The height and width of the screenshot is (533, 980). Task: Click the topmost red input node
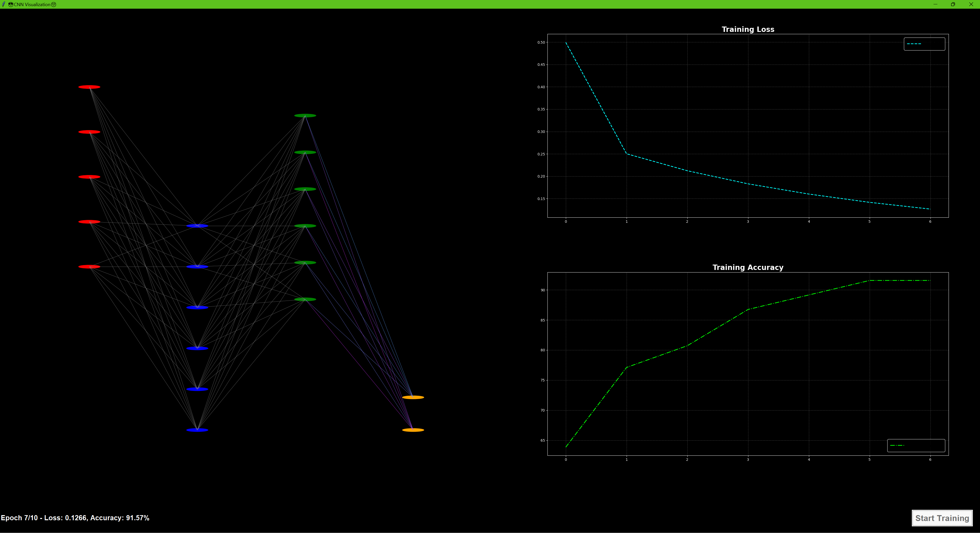(89, 87)
